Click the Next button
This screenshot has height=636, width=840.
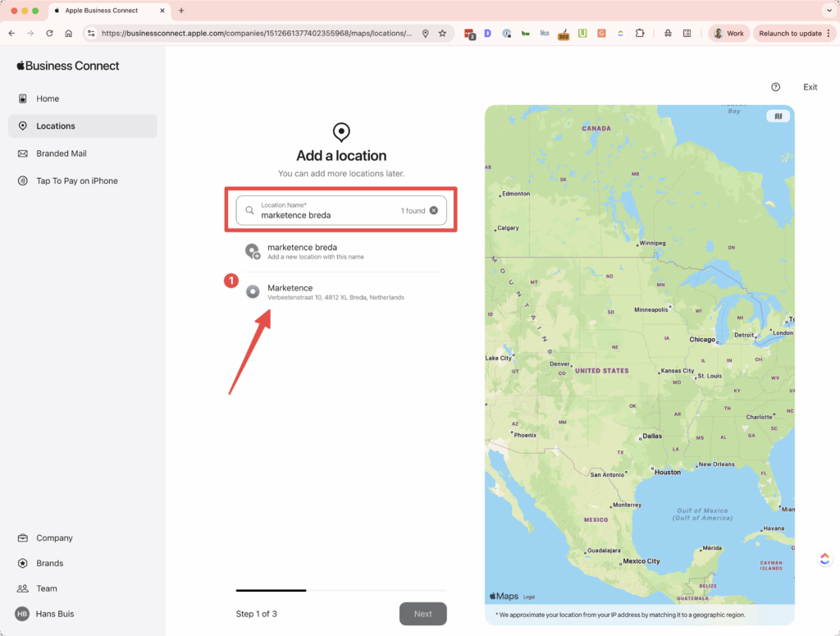[422, 614]
